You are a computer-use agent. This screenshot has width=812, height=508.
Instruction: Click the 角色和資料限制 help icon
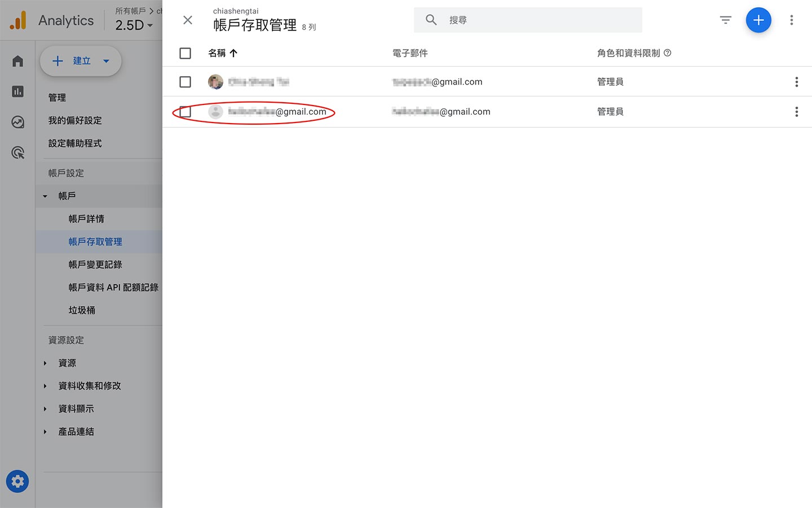tap(667, 52)
